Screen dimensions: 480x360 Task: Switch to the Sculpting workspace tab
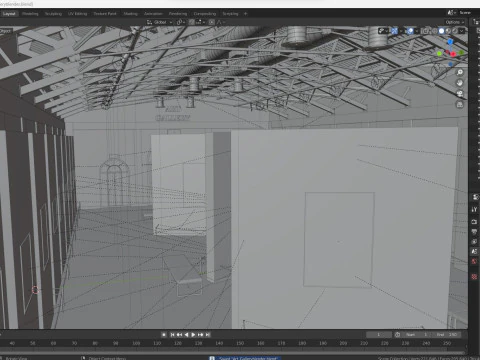coord(53,14)
